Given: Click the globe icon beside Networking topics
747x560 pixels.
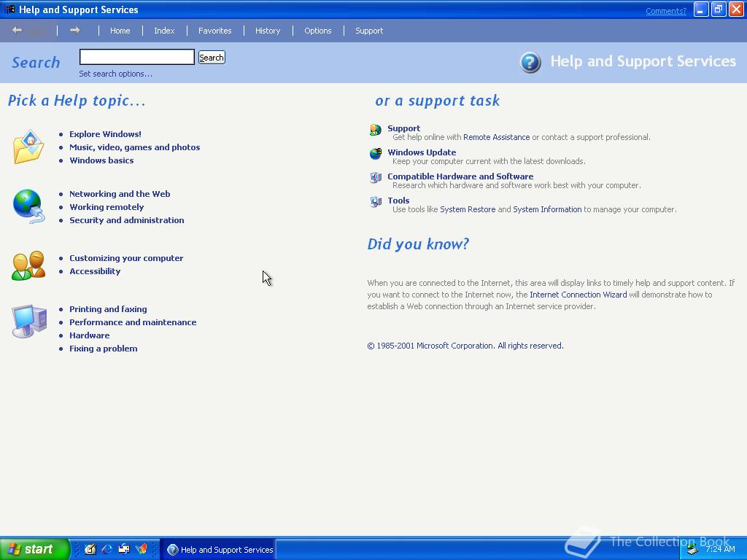Looking at the screenshot, I should click(x=28, y=206).
